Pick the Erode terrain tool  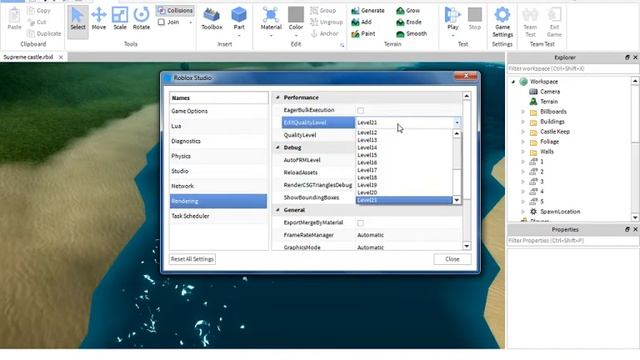(x=409, y=22)
